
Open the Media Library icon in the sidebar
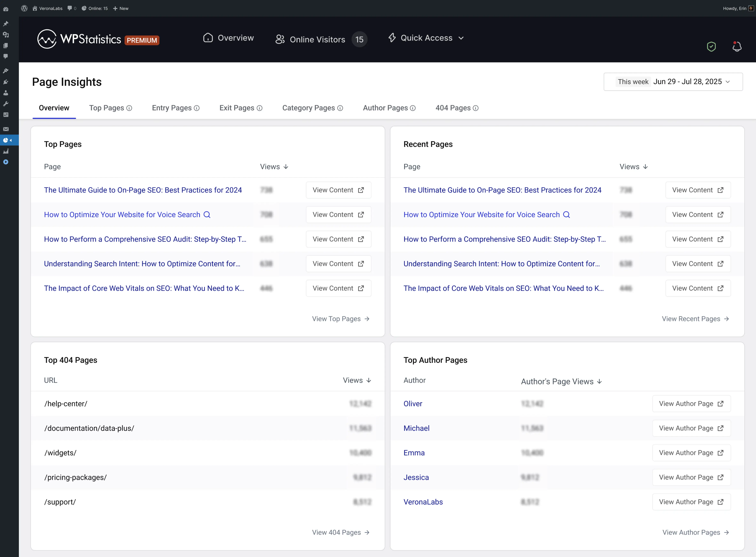coord(6,34)
